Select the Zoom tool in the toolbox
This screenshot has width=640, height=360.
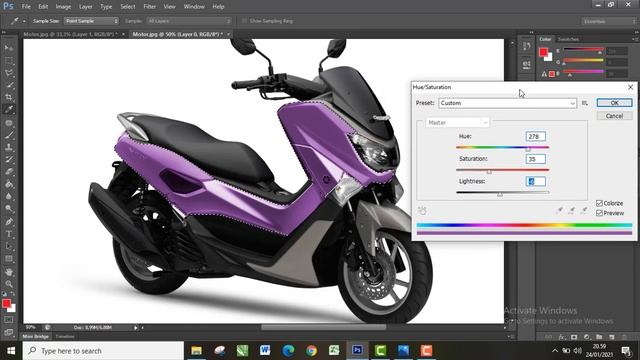(x=9, y=284)
